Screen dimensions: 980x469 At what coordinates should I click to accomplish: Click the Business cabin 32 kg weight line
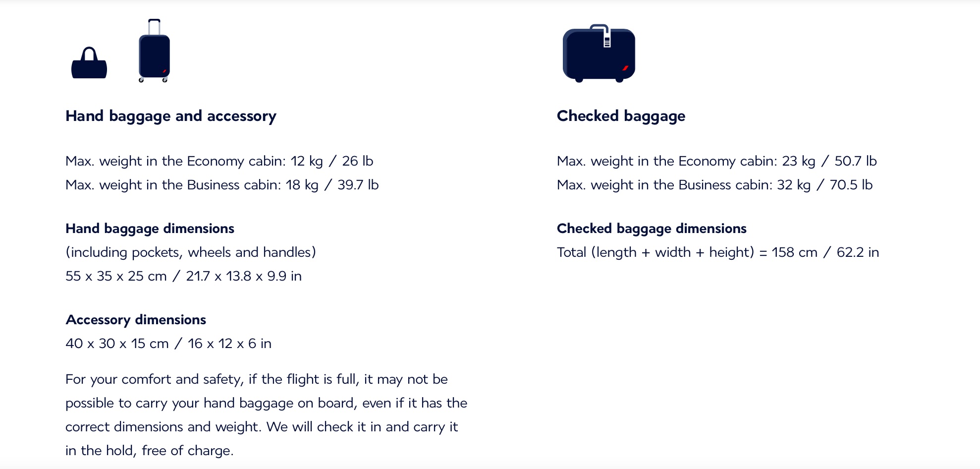pyautogui.click(x=714, y=185)
